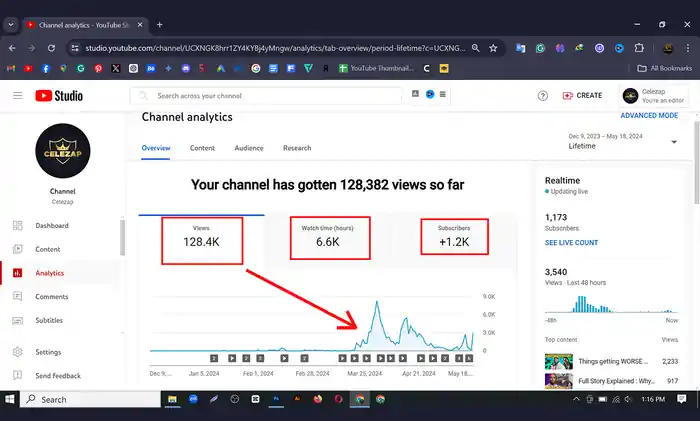Click the left sidebar scrollbar

122,237
